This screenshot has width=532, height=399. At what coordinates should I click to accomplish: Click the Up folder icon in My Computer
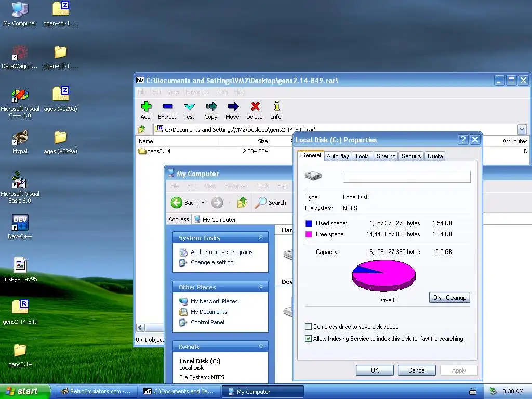(242, 203)
